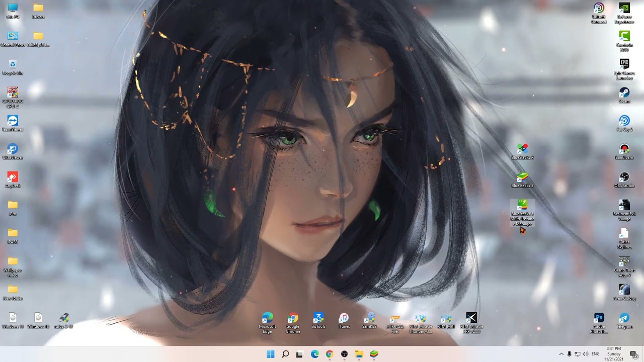
Task: Open File Explorer from the taskbar
Action: 359,354
